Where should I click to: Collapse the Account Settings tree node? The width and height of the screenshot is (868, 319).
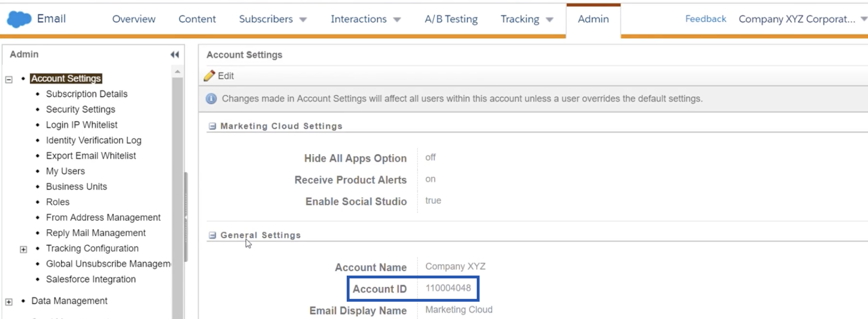tap(9, 79)
